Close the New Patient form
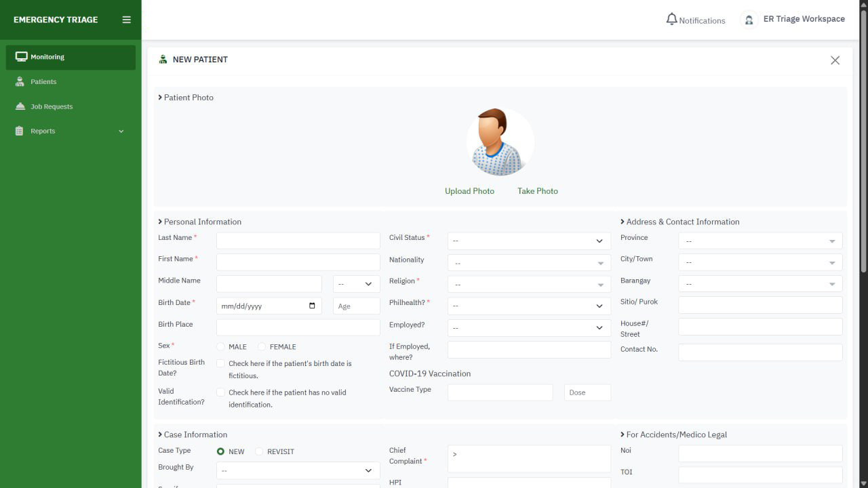This screenshot has width=868, height=488. point(835,60)
